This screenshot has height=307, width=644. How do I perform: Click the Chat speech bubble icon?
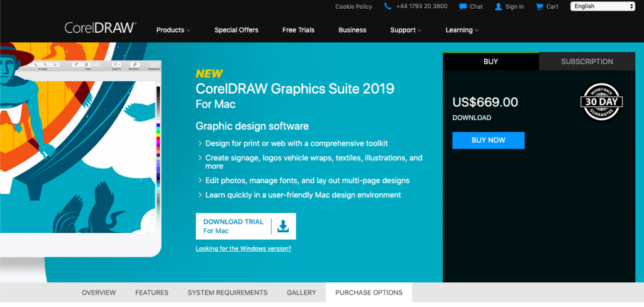click(x=463, y=6)
